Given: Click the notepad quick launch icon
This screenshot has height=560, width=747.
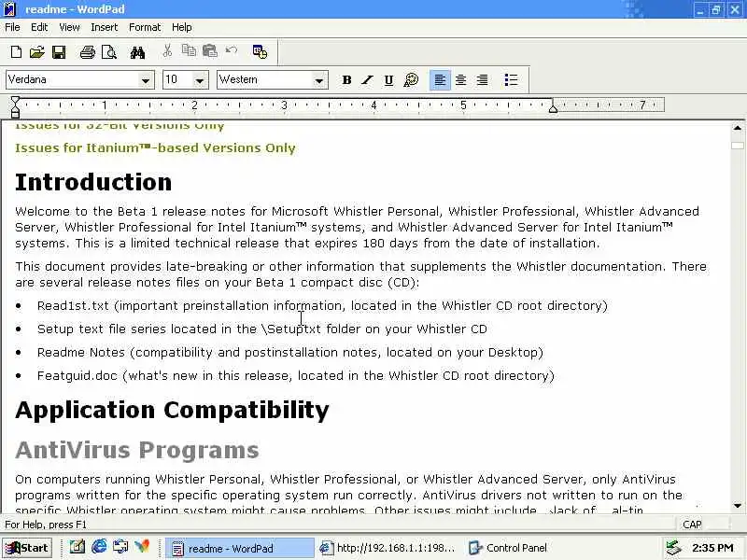Looking at the screenshot, I should 78,546.
